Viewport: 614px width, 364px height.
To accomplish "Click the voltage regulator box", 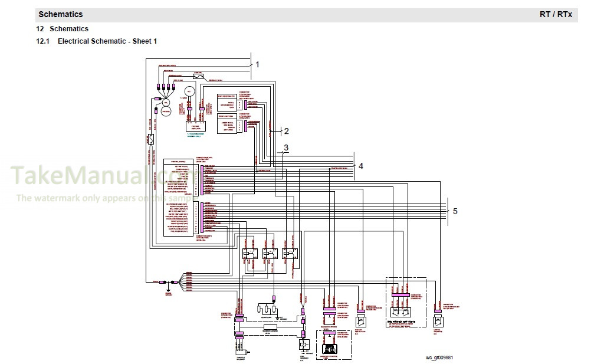I will click(x=195, y=126).
